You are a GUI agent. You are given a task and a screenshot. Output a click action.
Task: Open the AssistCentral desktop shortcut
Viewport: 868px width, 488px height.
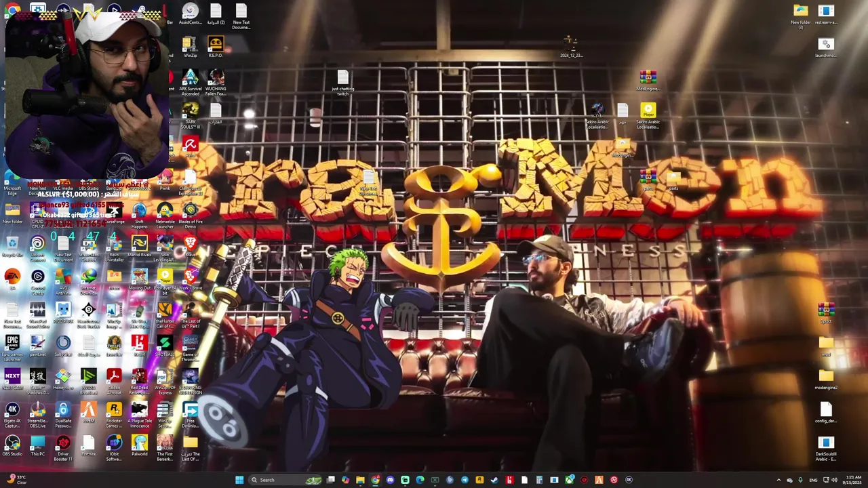(191, 15)
